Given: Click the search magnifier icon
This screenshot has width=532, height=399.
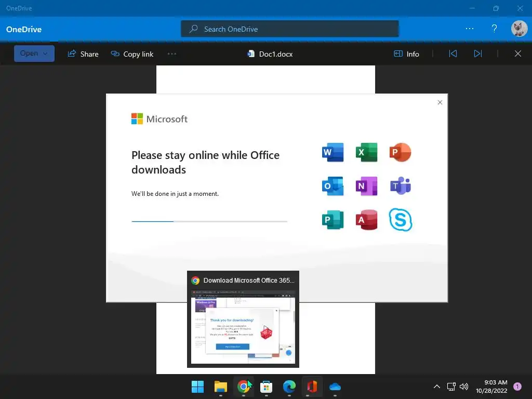Looking at the screenshot, I should click(193, 29).
